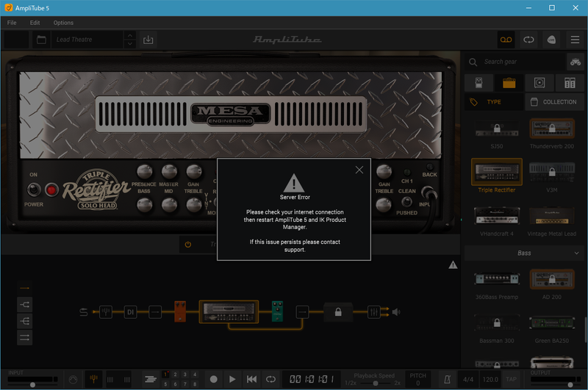Click the save preset download icon

[148, 40]
